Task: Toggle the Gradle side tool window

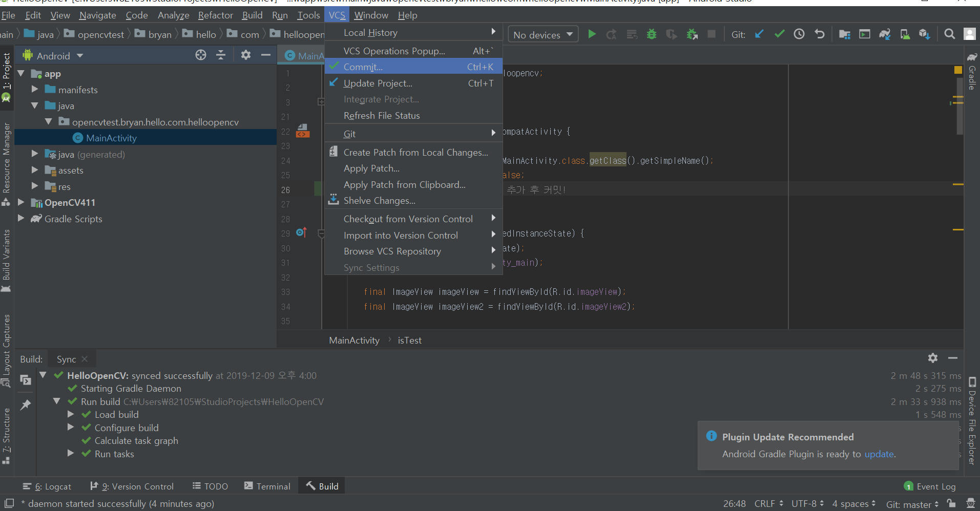Action: coord(972,72)
